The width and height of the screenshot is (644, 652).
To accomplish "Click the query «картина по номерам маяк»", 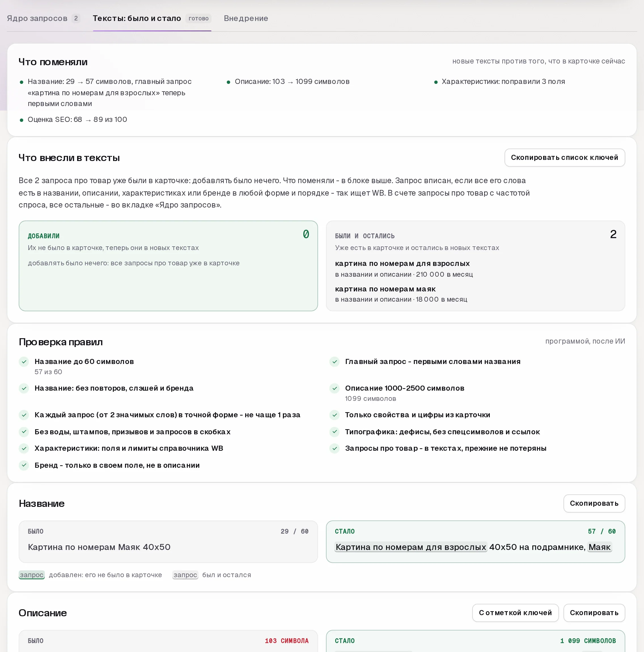I will pyautogui.click(x=385, y=289).
